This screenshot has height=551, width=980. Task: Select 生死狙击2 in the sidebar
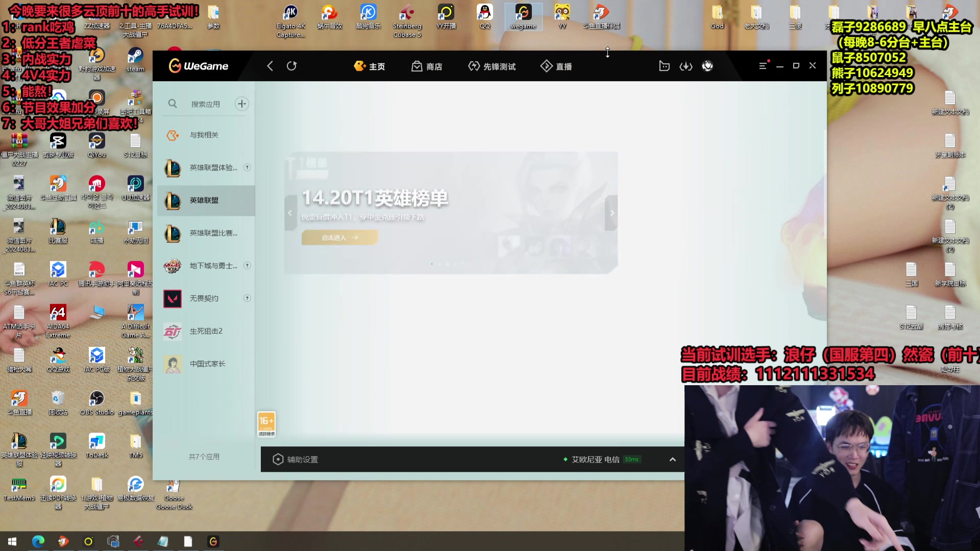206,331
